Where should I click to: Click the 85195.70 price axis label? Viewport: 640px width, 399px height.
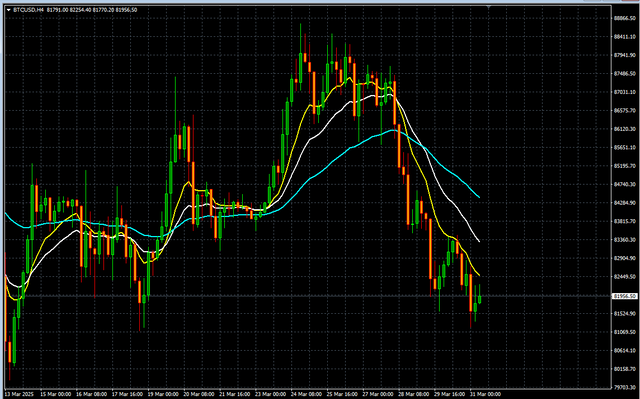click(625, 166)
